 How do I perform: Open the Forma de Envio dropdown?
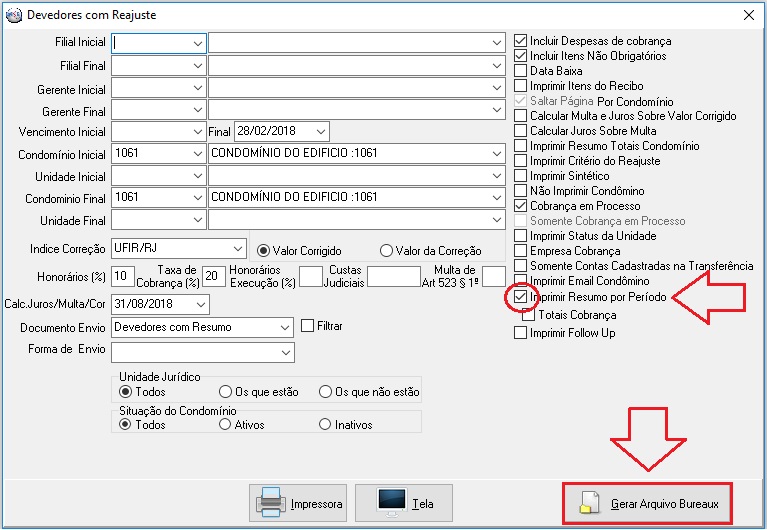[284, 352]
